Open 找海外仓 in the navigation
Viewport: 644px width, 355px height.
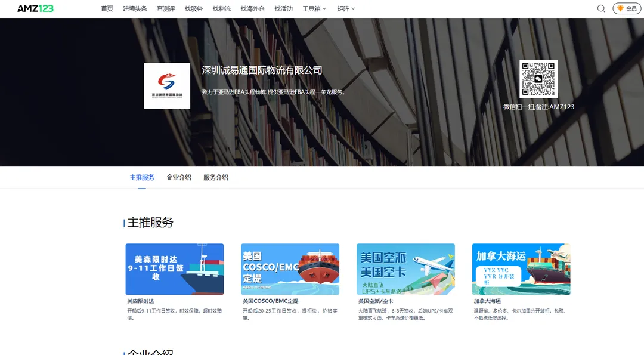click(253, 8)
